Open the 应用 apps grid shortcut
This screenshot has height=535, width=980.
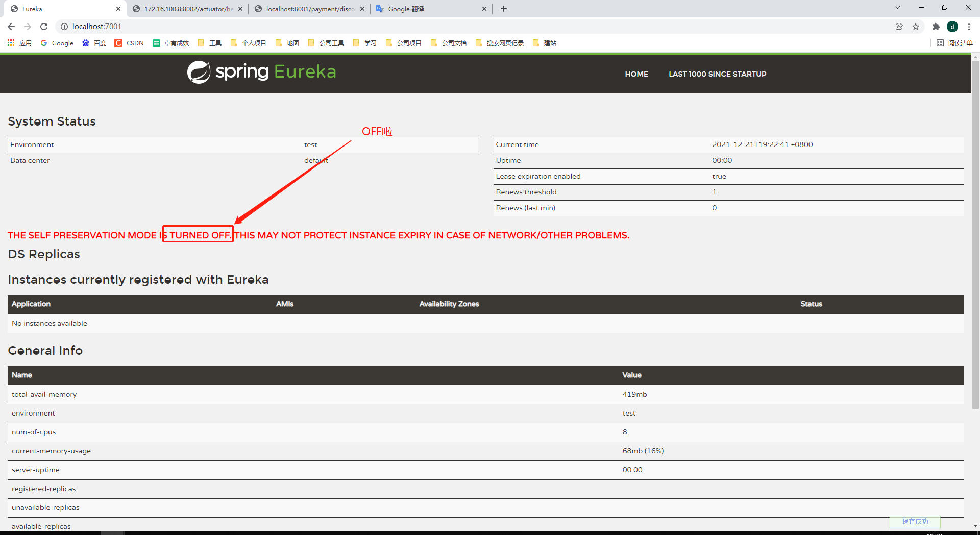point(19,43)
